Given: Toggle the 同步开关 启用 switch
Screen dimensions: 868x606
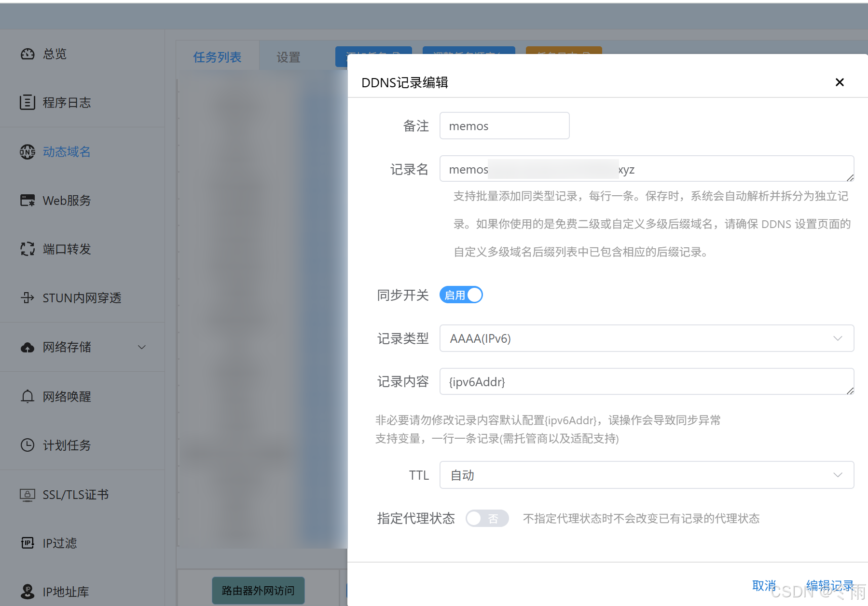Looking at the screenshot, I should pos(461,295).
